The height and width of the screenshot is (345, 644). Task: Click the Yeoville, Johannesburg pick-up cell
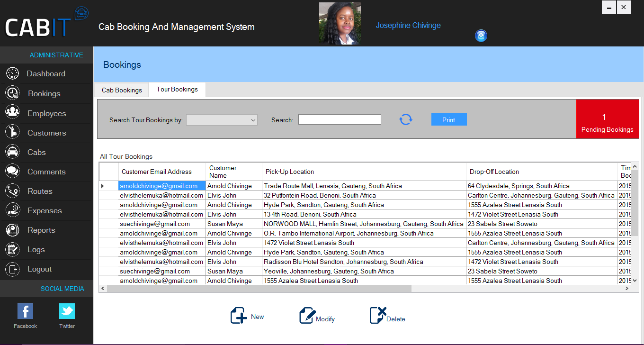364,271
